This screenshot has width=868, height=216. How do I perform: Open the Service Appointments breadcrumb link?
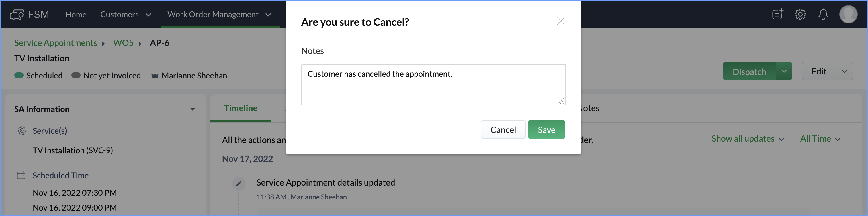click(x=56, y=43)
